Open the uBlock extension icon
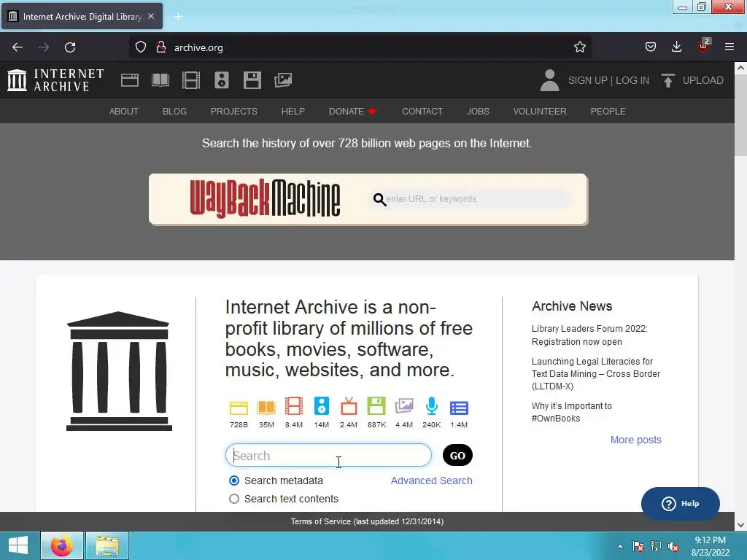This screenshot has width=747, height=560. 703,46
